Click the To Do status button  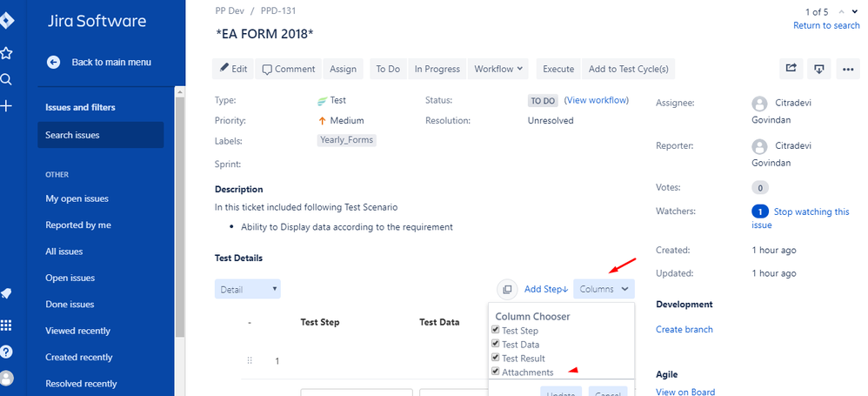pyautogui.click(x=388, y=69)
